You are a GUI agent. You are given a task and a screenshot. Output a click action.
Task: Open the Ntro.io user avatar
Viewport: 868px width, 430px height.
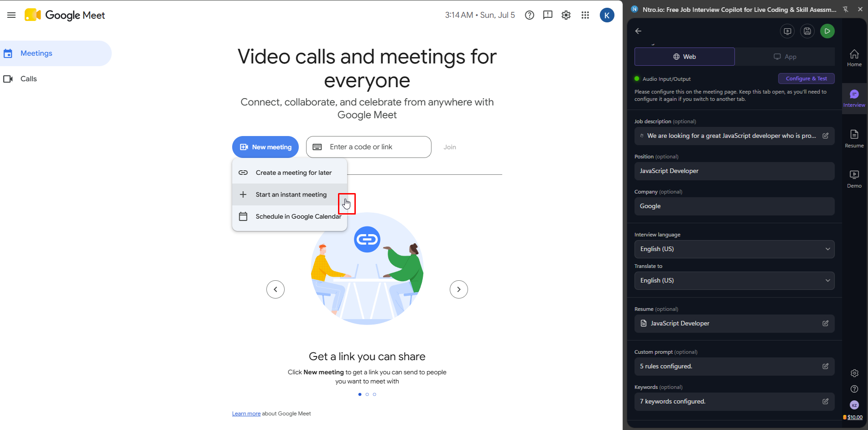click(854, 405)
